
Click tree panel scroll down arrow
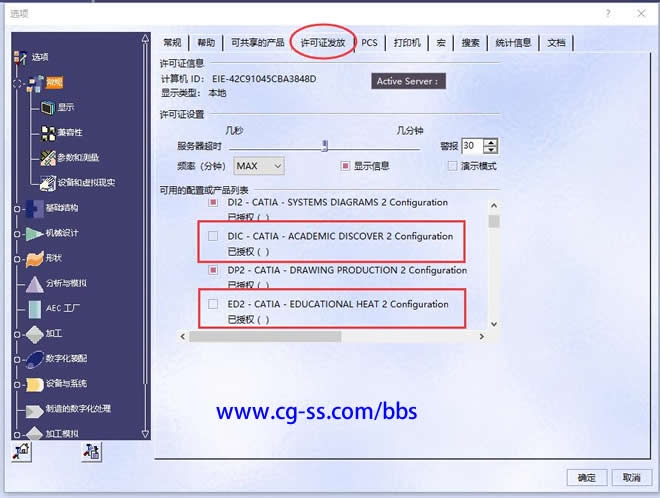(145, 434)
